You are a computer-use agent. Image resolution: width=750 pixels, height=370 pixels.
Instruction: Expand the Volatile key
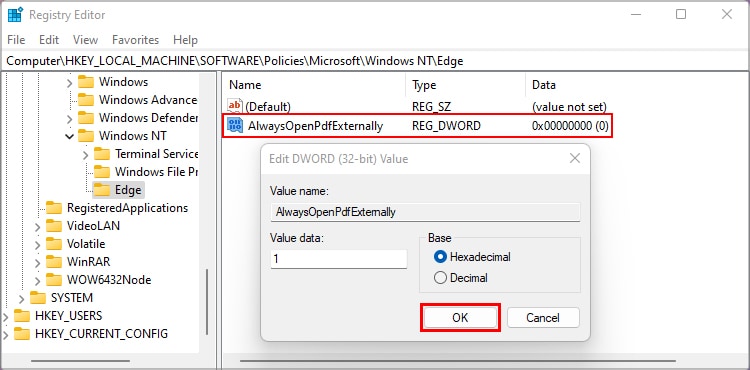point(38,244)
